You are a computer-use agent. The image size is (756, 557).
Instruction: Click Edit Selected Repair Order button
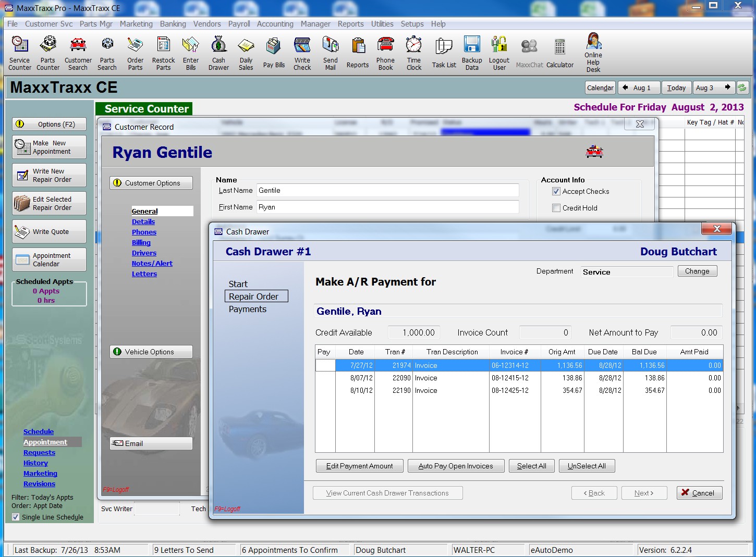coord(50,203)
